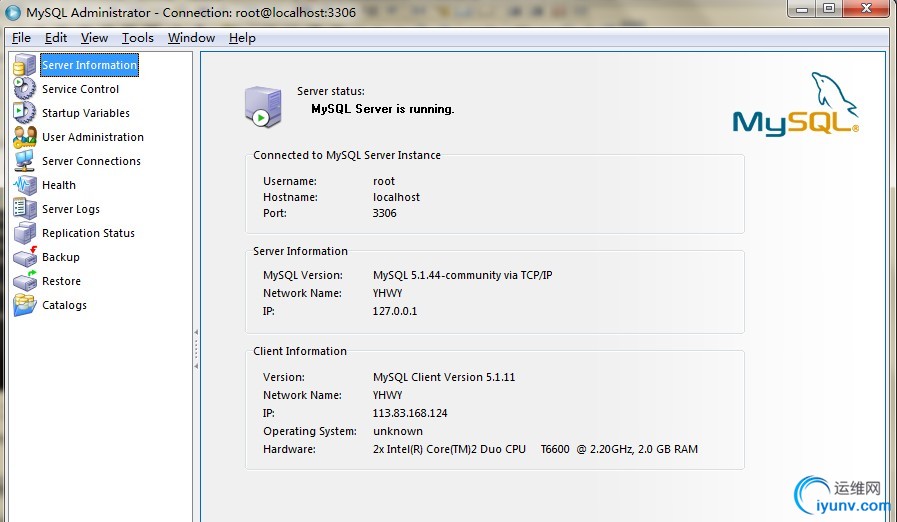Open the Edit menu
Image resolution: width=897 pixels, height=522 pixels.
tap(55, 38)
